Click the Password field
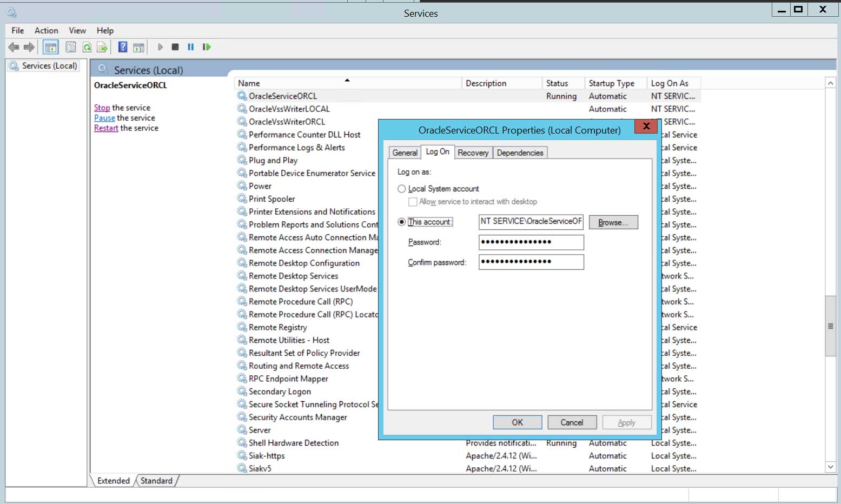The width and height of the screenshot is (841, 504). tap(531, 242)
